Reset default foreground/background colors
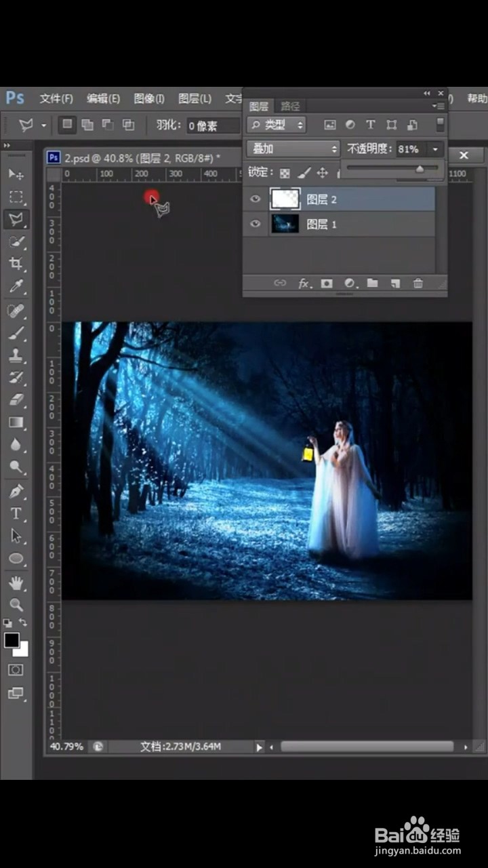Viewport: 488px width, 868px height. pos(7,622)
